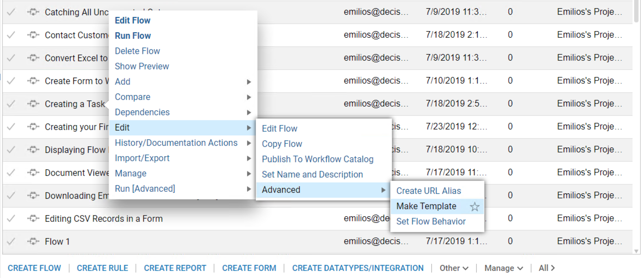Select Editing CSV Records in a Form
Viewport: 644px width, 278px height.
pyautogui.click(x=104, y=219)
